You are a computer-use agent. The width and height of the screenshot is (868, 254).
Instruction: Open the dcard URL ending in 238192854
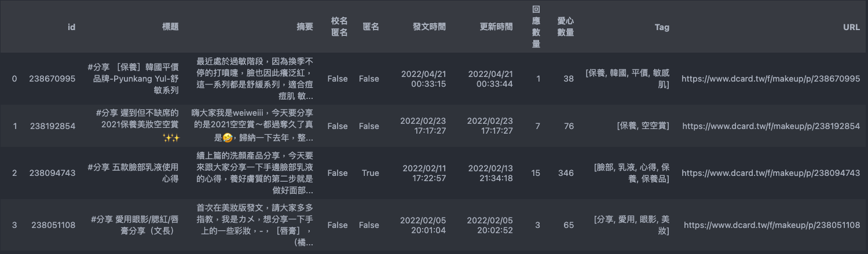tap(771, 126)
